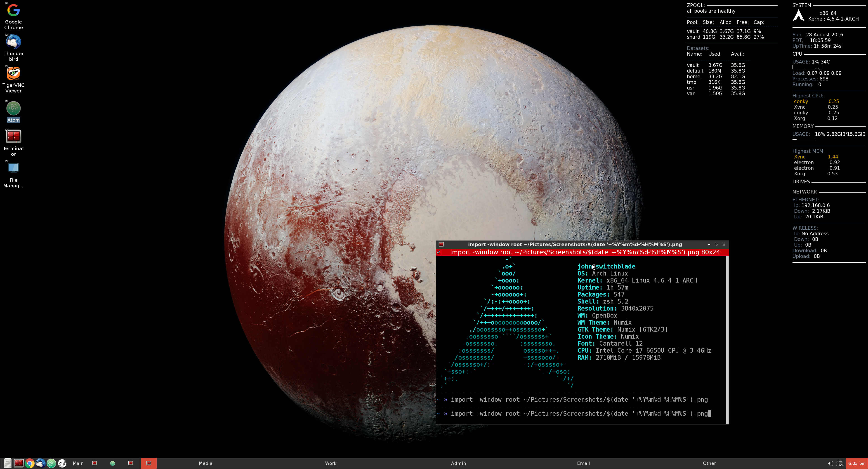Click the 'Kernel: 4.6.4-1-ARCH' conky text
The height and width of the screenshot is (469, 868).
pos(833,19)
